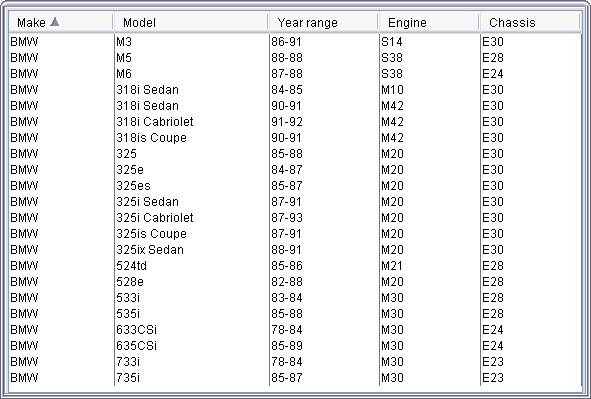This screenshot has height=399, width=591.
Task: Select the 735i model cell
Action: point(192,378)
